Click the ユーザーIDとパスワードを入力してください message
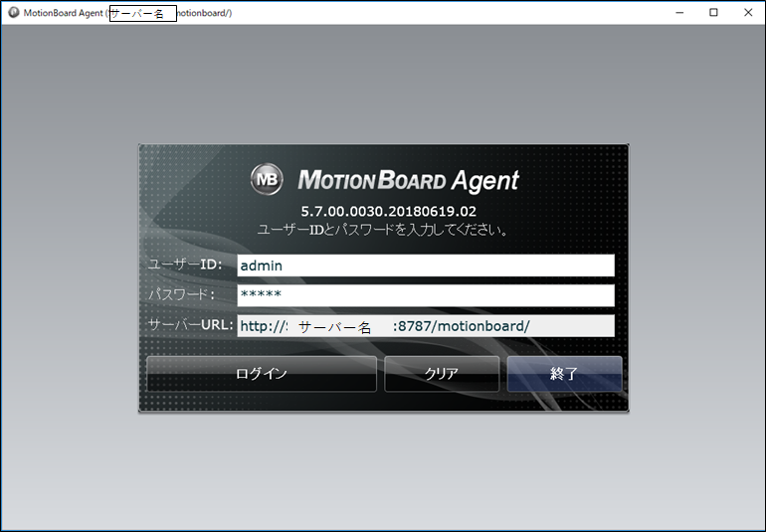 click(x=383, y=230)
